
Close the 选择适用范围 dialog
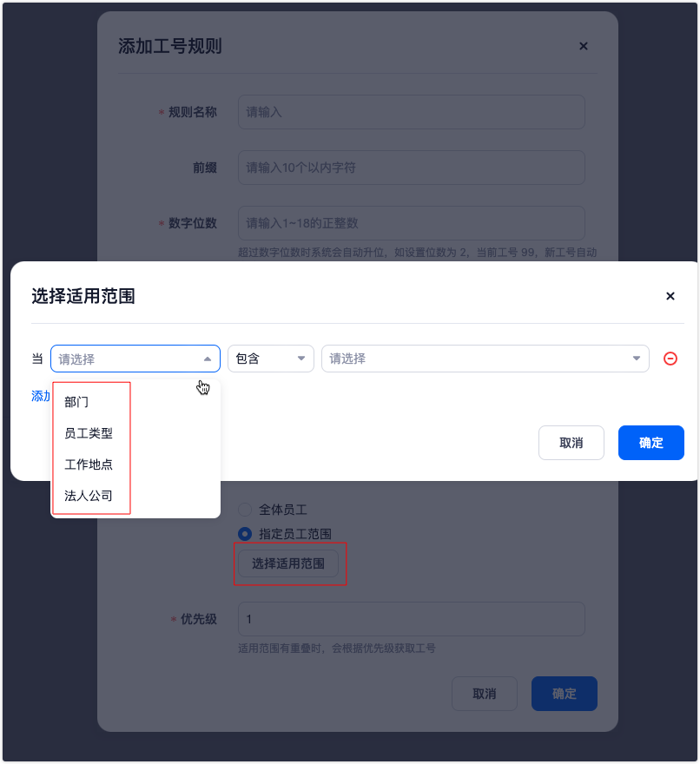670,296
